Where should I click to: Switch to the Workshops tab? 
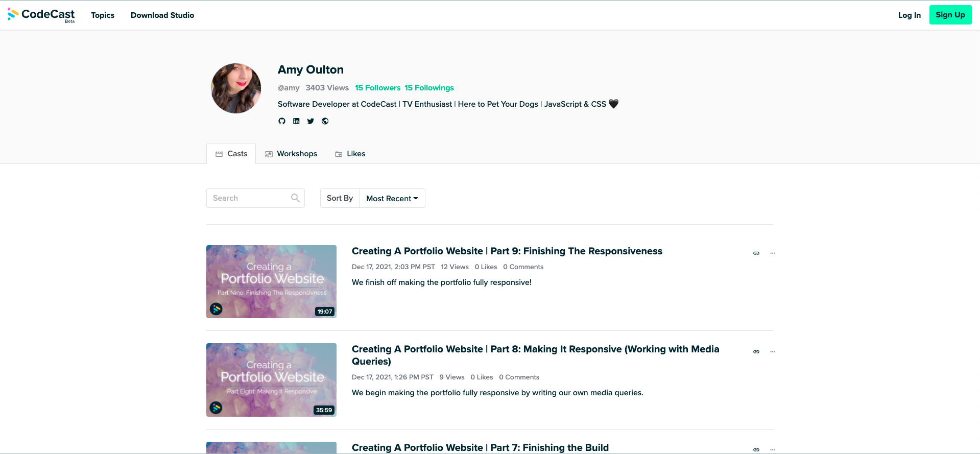291,154
